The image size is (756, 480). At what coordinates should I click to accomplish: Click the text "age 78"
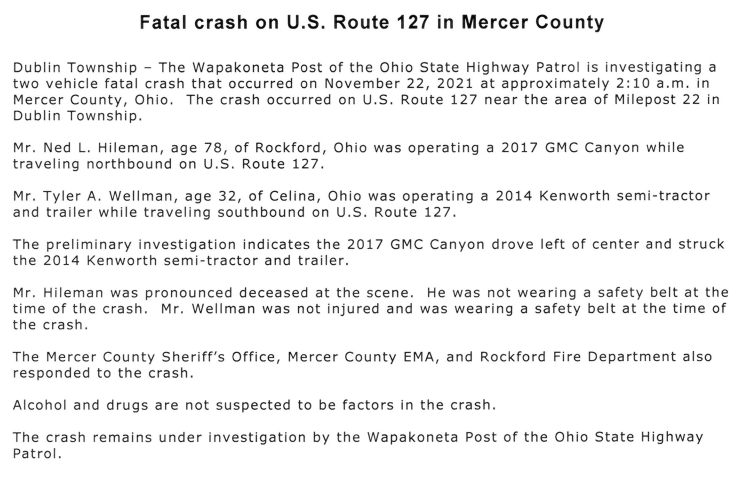click(206, 146)
